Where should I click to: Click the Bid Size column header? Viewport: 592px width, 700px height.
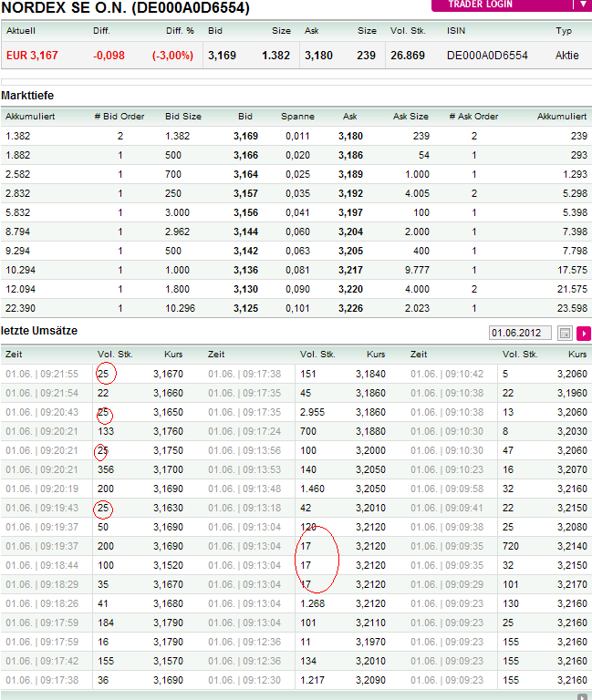click(183, 117)
